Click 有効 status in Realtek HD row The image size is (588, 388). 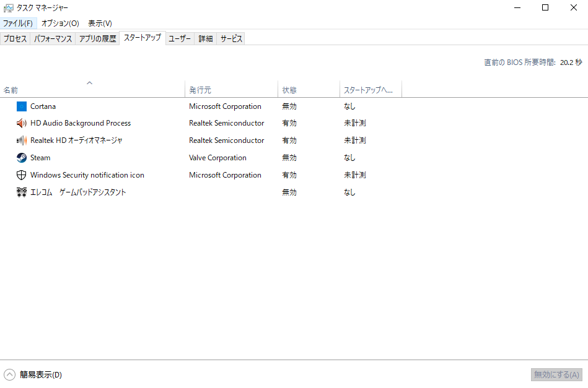[x=289, y=140]
